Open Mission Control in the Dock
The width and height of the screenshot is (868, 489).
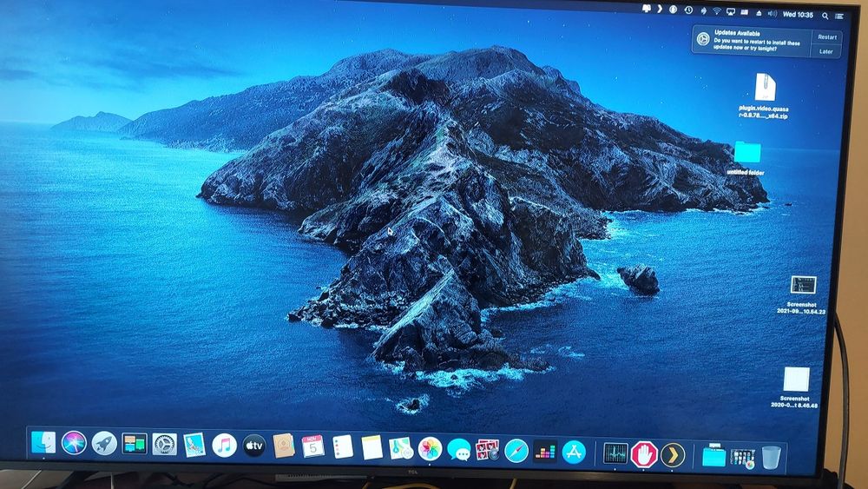tap(135, 444)
